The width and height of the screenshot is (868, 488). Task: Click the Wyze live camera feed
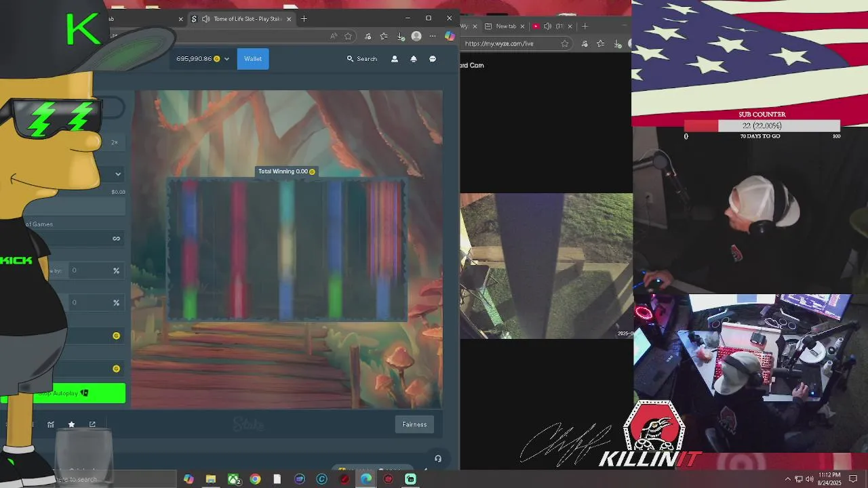(547, 266)
